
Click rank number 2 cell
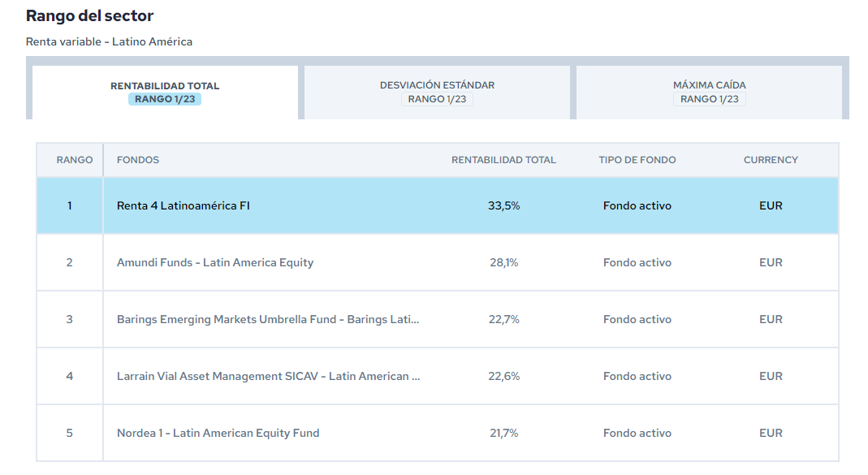(x=70, y=262)
